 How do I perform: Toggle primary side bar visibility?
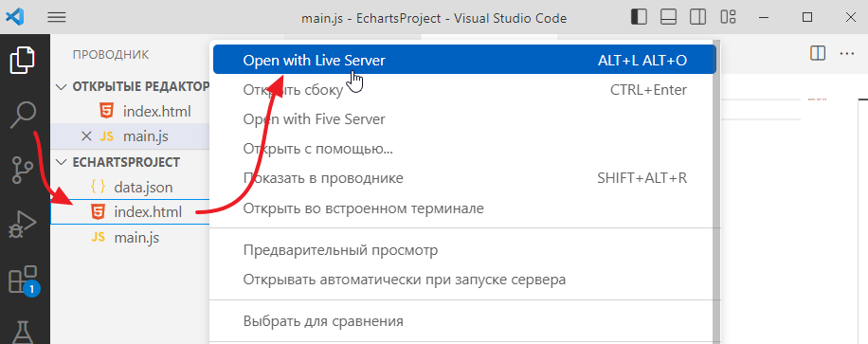coord(639,18)
